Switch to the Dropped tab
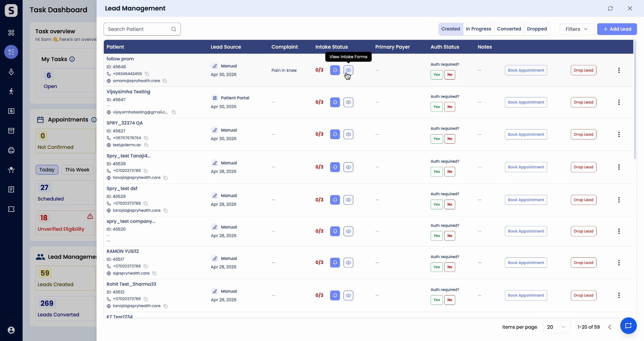Screen dimensions: 644x341 (x=537, y=29)
